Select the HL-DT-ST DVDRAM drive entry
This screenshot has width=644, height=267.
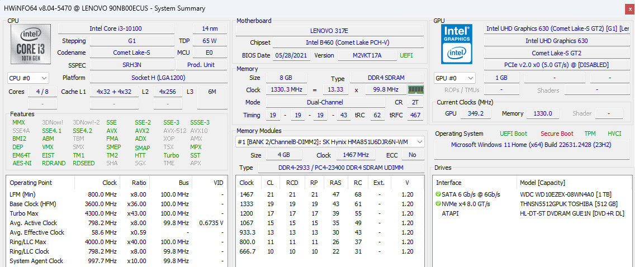(532, 213)
